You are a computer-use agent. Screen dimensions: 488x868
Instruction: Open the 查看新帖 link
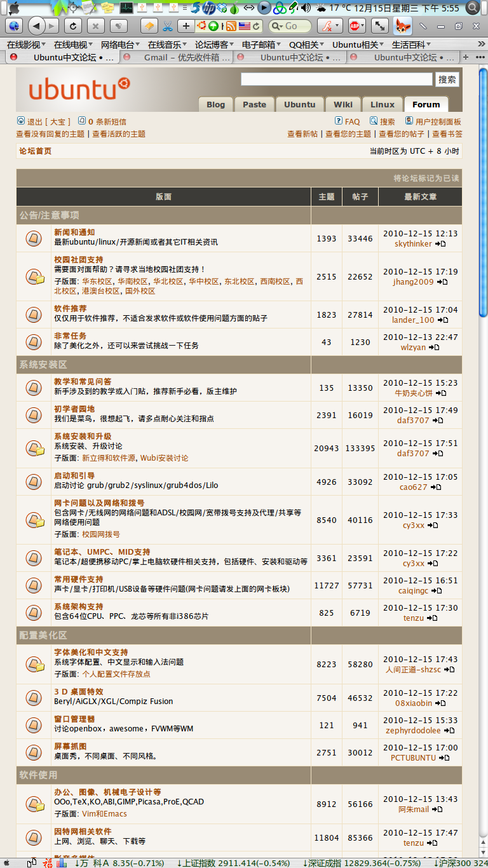coord(302,134)
